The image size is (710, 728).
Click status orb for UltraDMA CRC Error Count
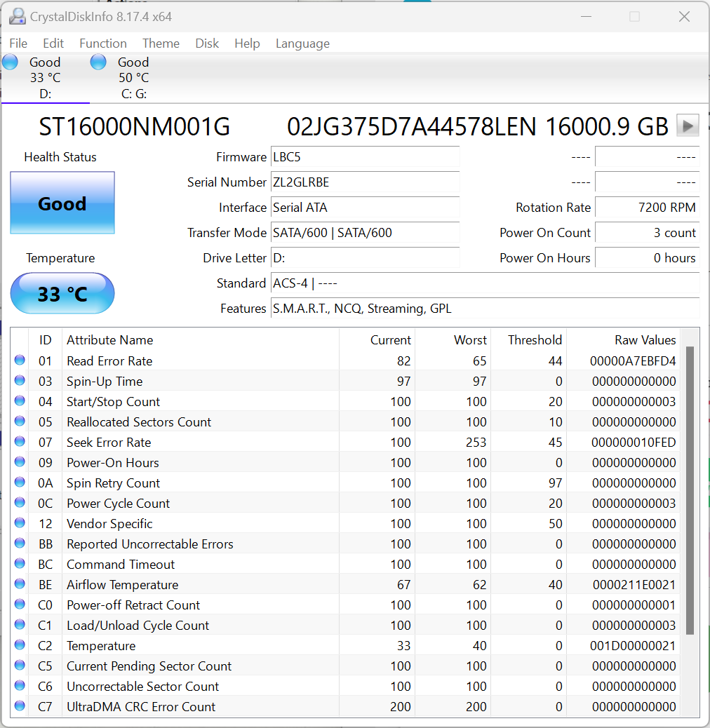tap(20, 706)
